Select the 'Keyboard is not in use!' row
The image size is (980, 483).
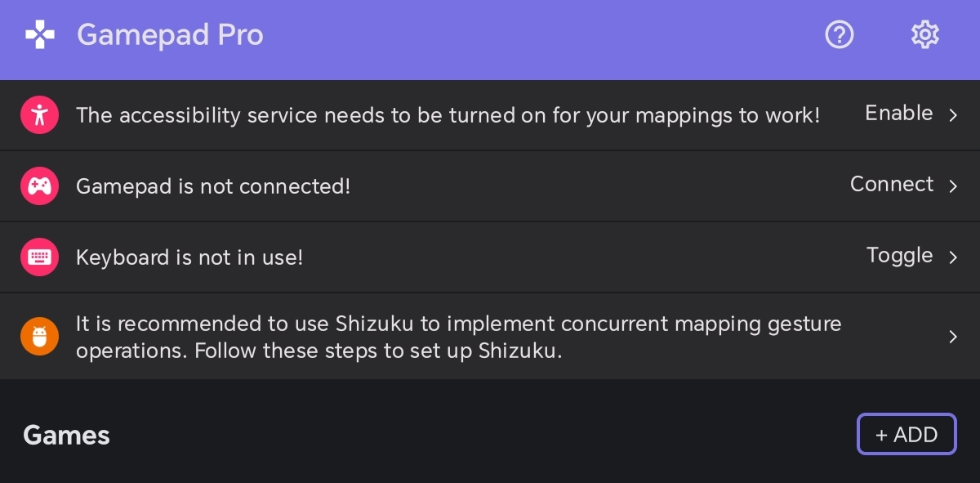(x=490, y=257)
